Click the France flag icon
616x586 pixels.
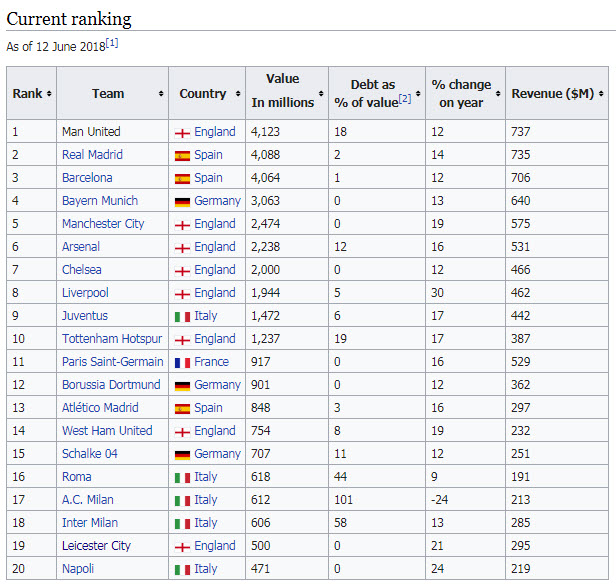[x=182, y=362]
